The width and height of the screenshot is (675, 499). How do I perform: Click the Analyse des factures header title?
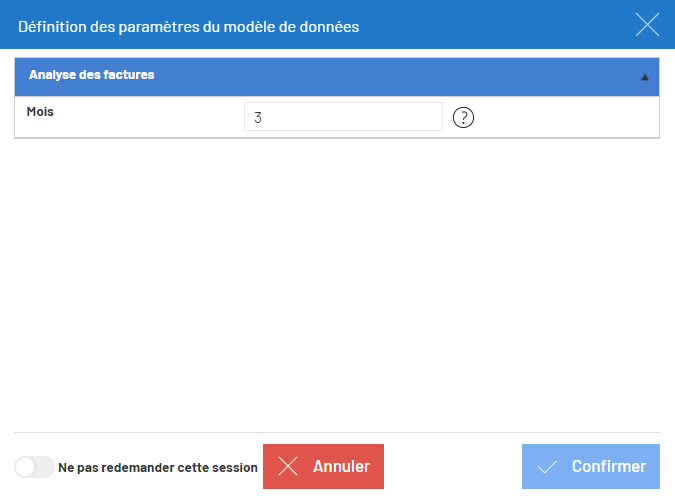pos(91,75)
